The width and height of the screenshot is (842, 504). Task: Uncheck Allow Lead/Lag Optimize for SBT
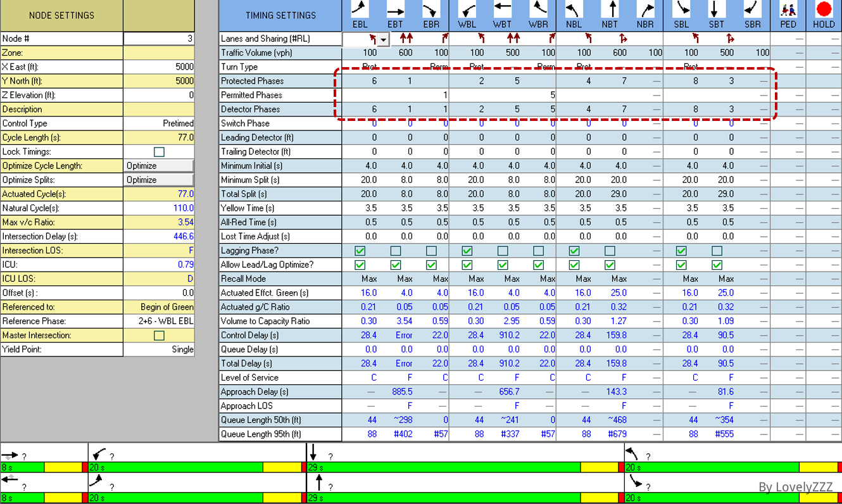[717, 265]
